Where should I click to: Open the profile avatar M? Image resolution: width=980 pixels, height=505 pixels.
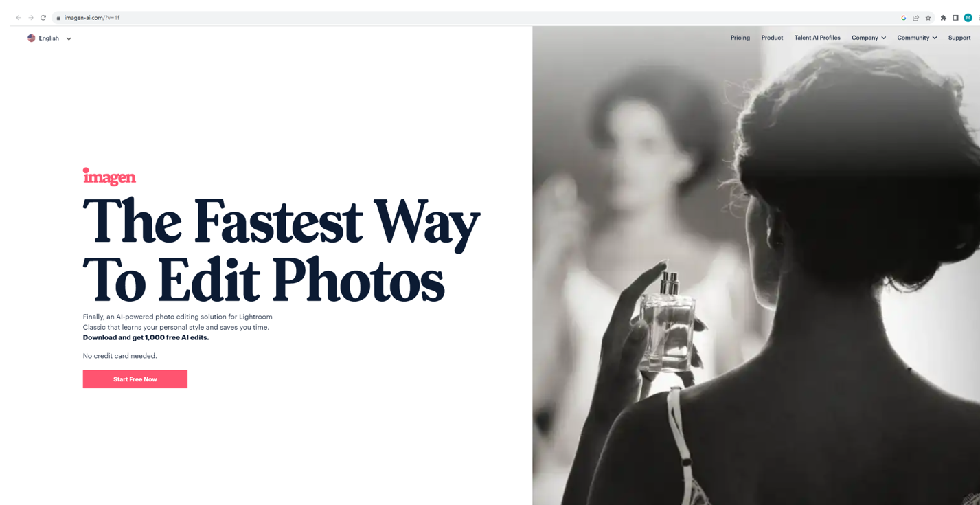968,18
